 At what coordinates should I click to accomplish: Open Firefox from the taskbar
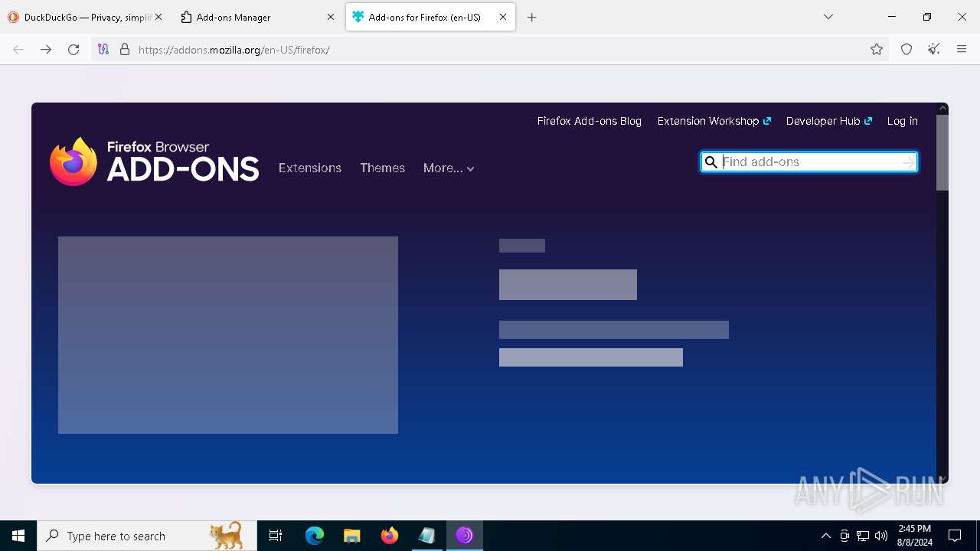(390, 536)
